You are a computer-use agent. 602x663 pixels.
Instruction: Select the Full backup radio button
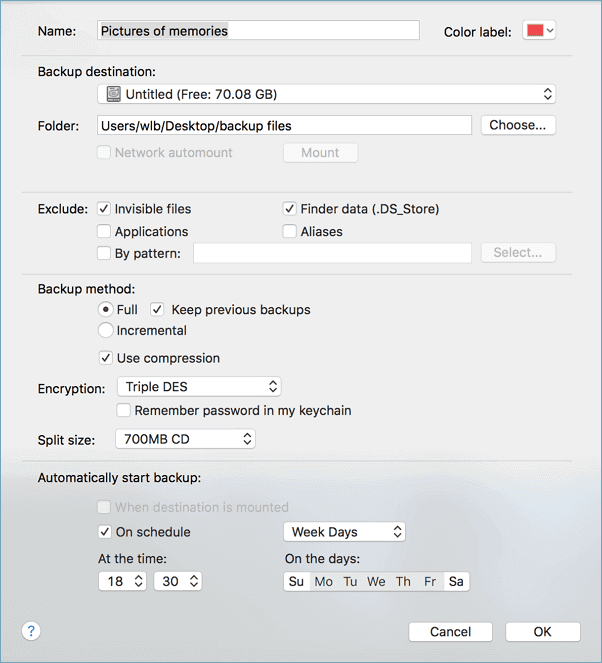coord(106,310)
